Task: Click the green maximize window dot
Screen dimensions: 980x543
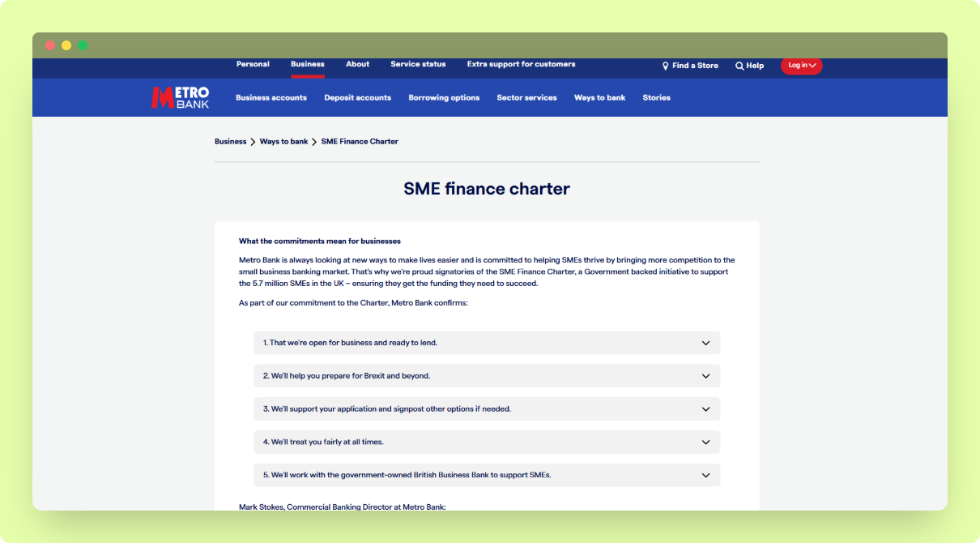Action: click(83, 45)
